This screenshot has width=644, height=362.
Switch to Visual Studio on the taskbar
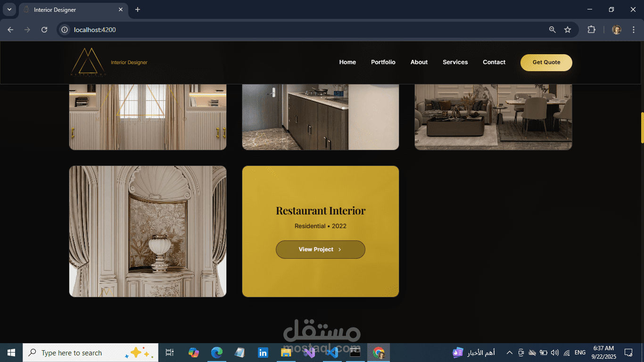[309, 353]
